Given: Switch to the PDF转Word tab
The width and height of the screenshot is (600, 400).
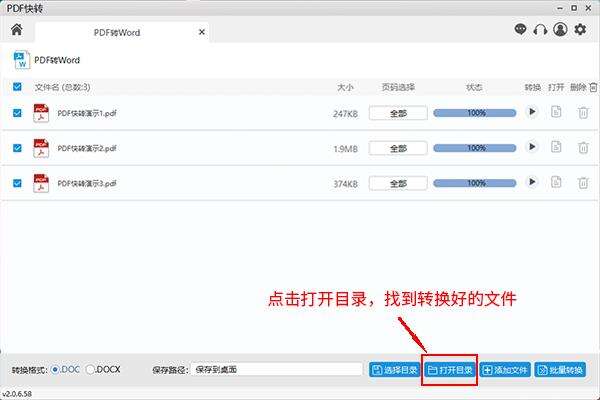Looking at the screenshot, I should [x=122, y=33].
